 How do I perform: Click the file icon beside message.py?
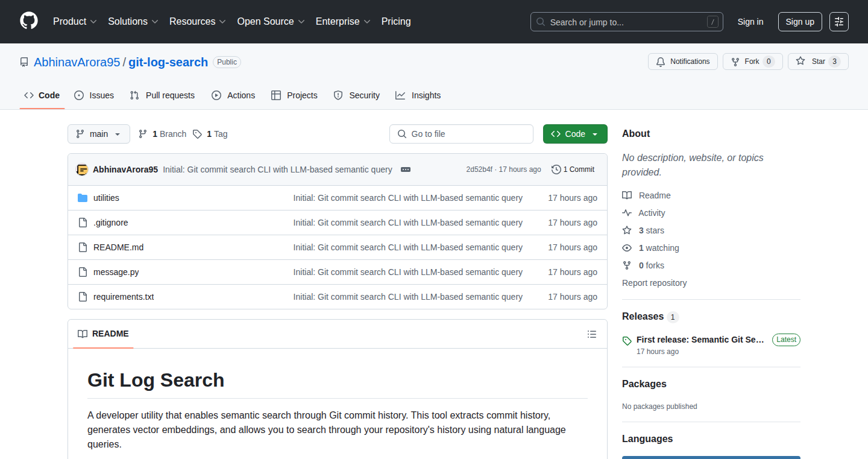tap(83, 272)
